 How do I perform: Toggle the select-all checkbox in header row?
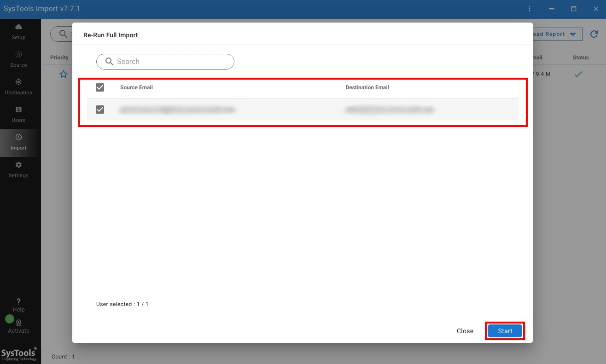point(100,87)
